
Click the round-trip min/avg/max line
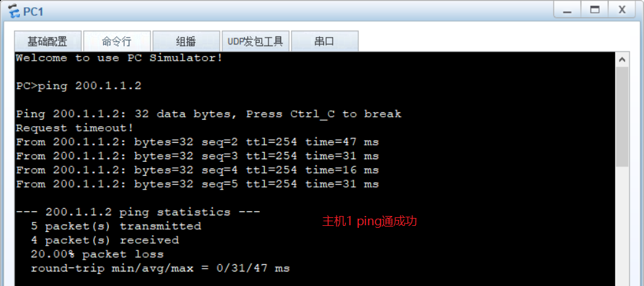click(160, 268)
